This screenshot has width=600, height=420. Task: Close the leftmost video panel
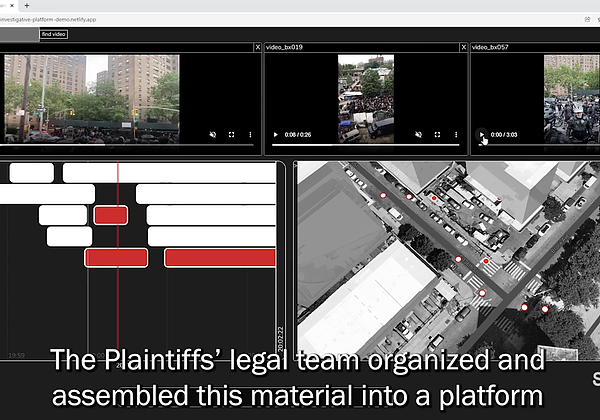point(257,47)
